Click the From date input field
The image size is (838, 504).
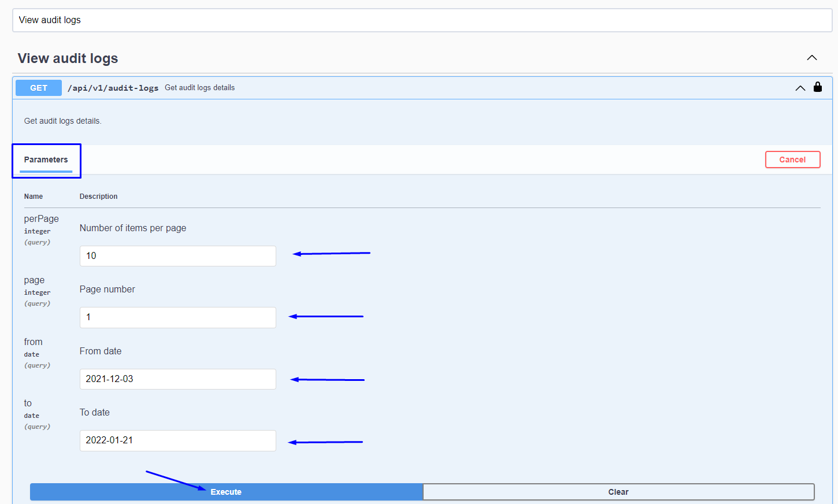tap(177, 379)
